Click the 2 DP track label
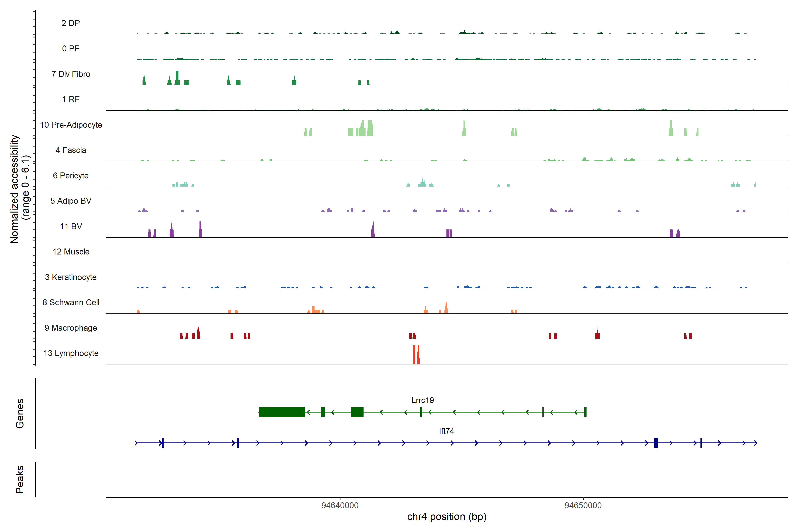Viewport: 798px width, 532px height. coord(70,23)
